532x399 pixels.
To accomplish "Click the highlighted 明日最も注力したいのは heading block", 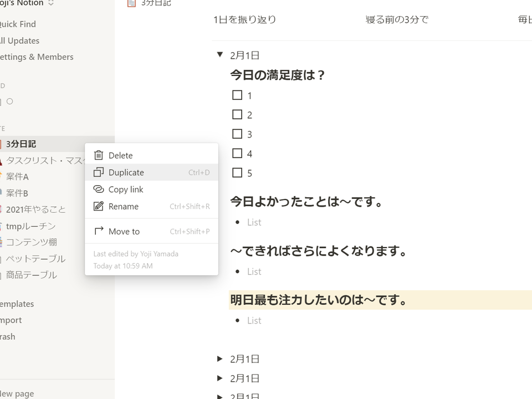I will pos(380,300).
